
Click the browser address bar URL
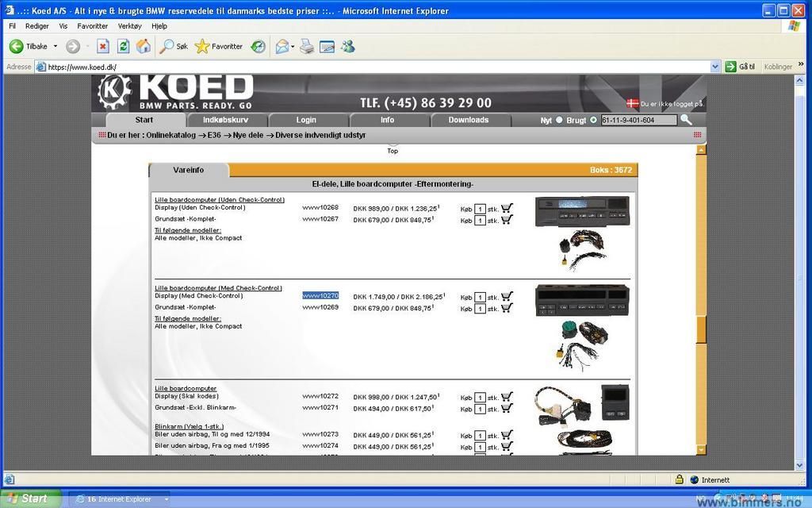point(82,67)
